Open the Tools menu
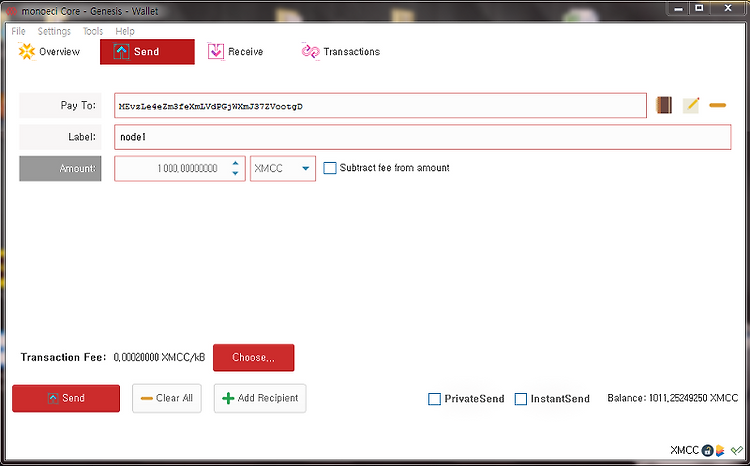This screenshot has height=466, width=750. click(93, 31)
